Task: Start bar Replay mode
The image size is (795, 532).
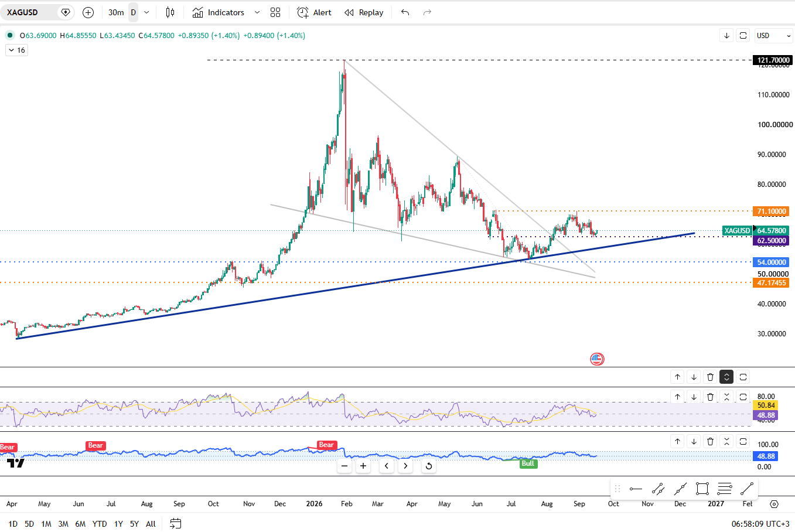Action: point(364,12)
